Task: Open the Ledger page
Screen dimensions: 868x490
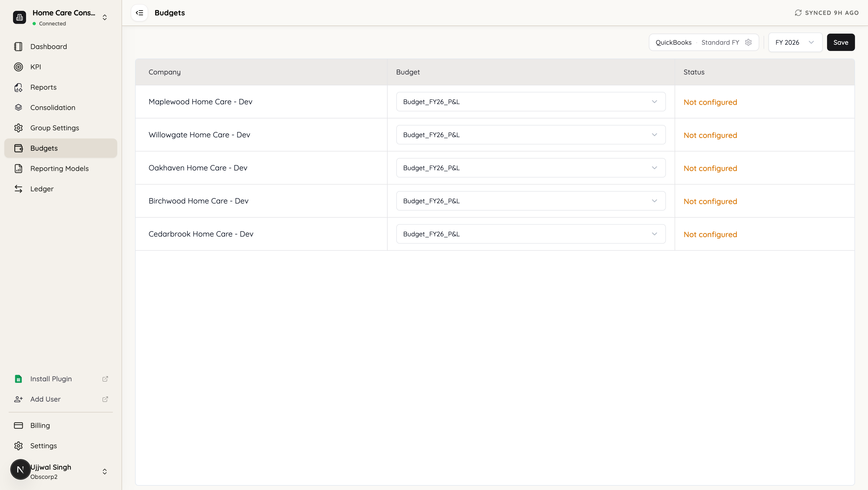Action: [61, 189]
